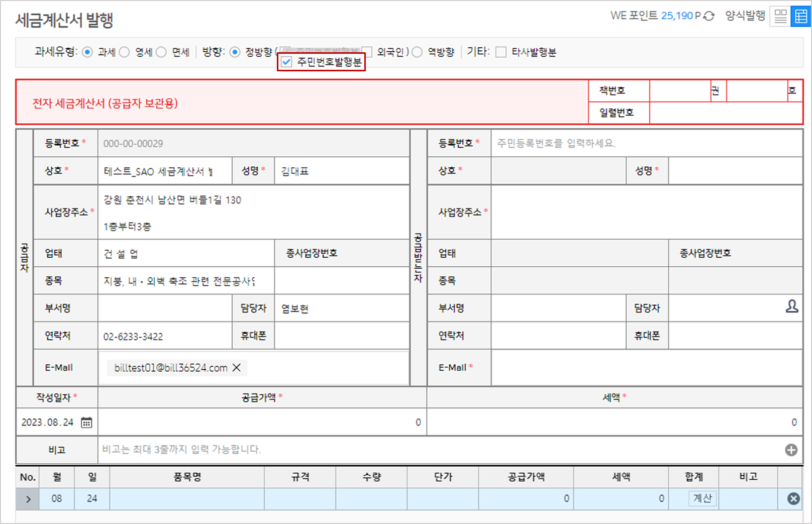Screen dimensions: 812x524
Task: Remove the billtest01@bill36524.com email tag
Action: point(237,368)
